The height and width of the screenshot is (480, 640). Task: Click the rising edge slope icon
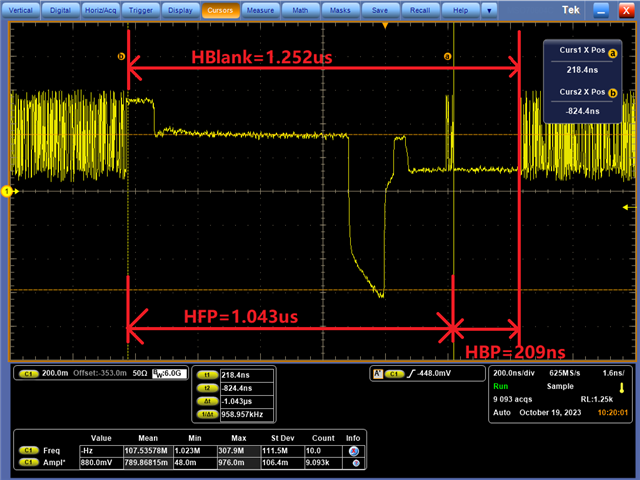click(x=411, y=373)
